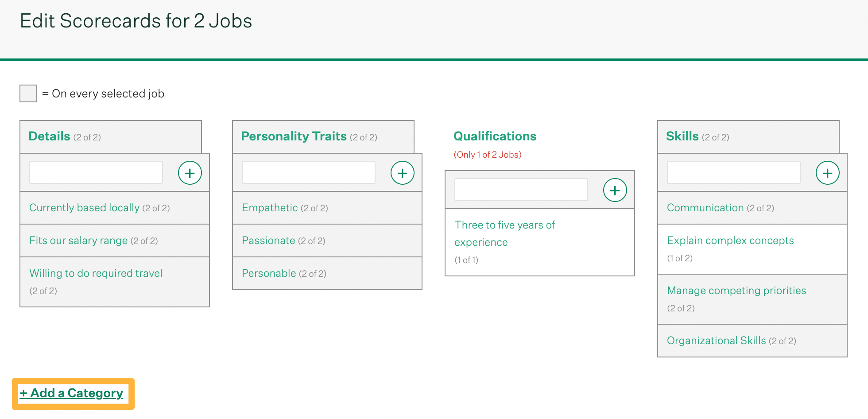Viewport: 868px width, 419px height.
Task: Click the plus icon in Skills category
Action: 827,173
